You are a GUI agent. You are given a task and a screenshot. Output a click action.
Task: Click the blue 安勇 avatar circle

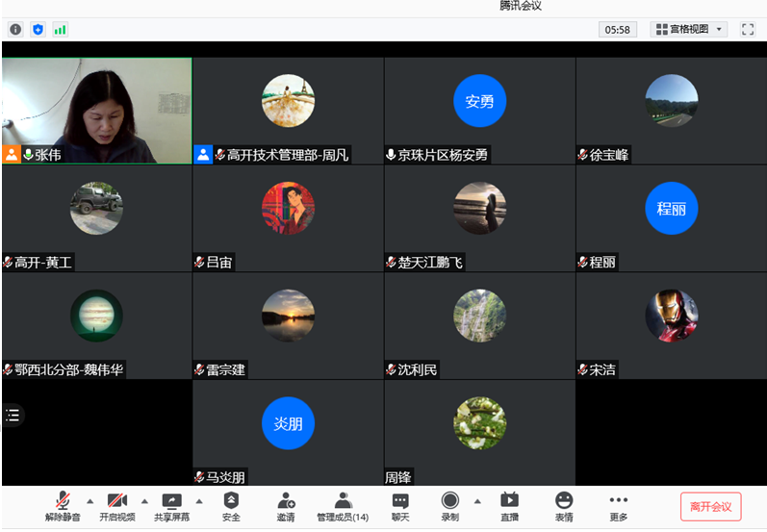[480, 101]
